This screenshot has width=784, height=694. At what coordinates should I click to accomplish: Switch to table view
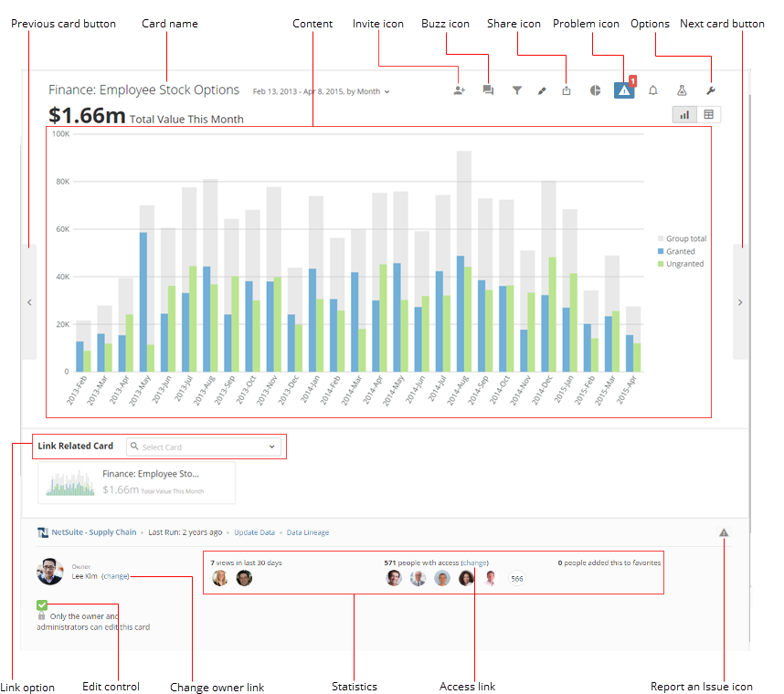[x=708, y=114]
